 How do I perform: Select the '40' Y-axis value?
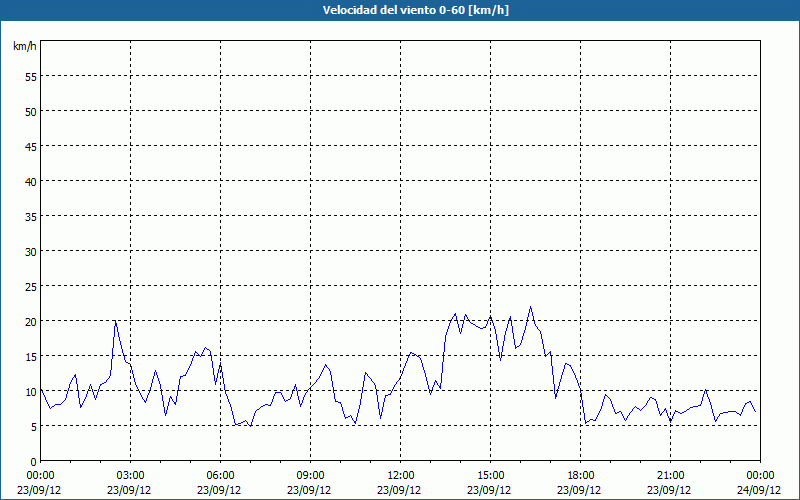pyautogui.click(x=31, y=182)
